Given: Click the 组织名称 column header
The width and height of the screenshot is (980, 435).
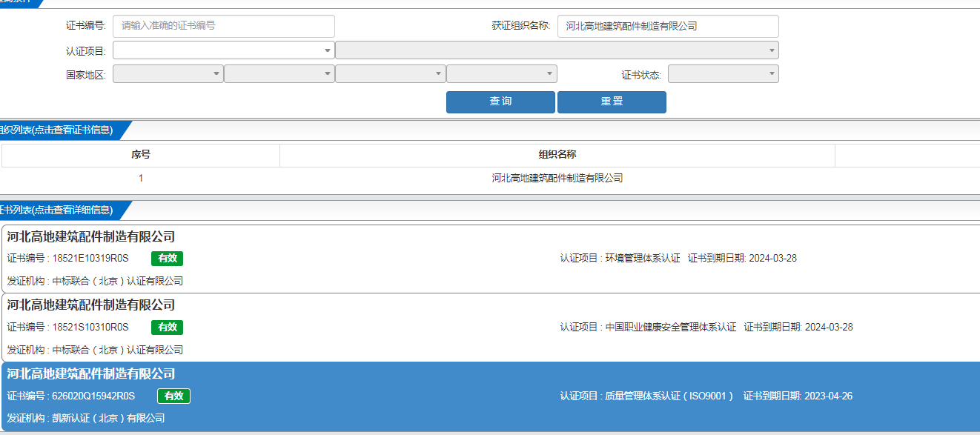Looking at the screenshot, I should [x=557, y=155].
